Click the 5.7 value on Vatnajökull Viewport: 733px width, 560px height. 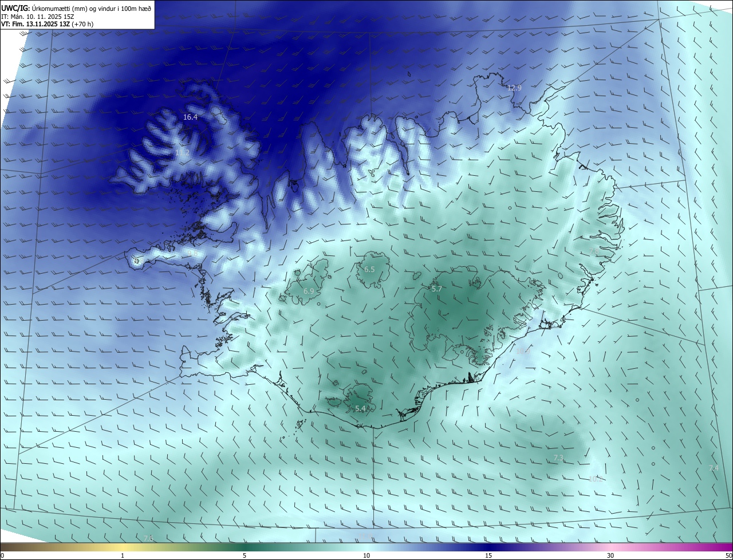[x=436, y=289]
